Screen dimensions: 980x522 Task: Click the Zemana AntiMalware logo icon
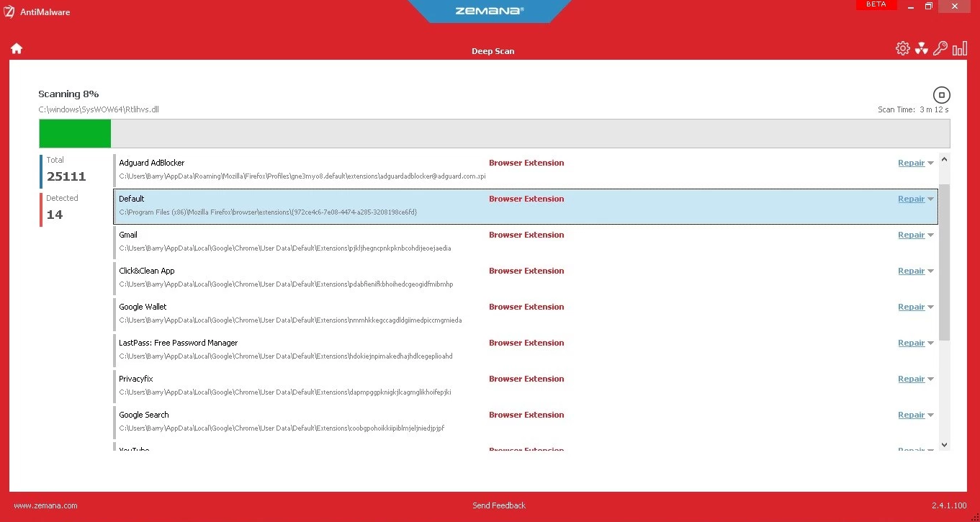(x=9, y=12)
